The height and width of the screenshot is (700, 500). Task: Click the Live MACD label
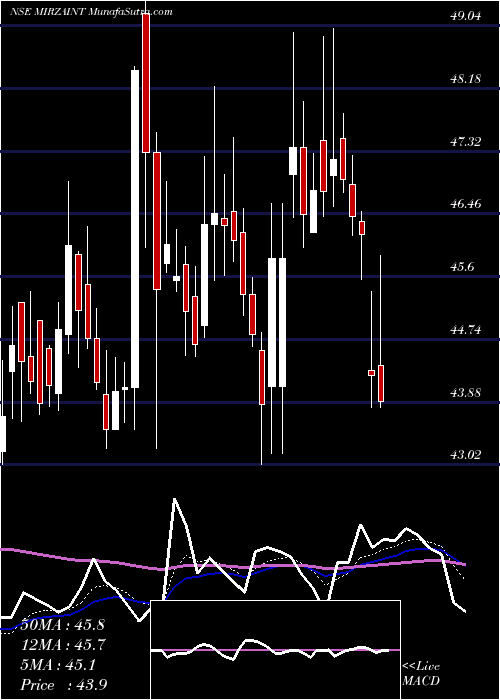(421, 674)
